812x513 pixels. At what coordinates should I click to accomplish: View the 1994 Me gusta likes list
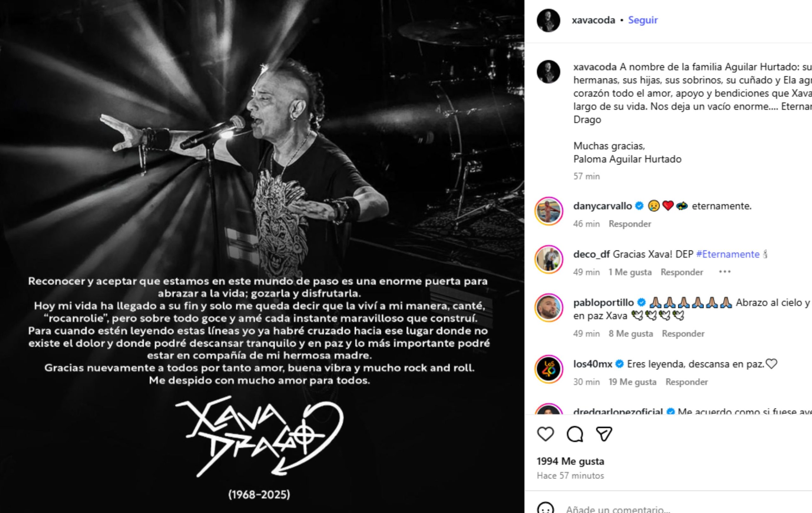click(x=571, y=461)
